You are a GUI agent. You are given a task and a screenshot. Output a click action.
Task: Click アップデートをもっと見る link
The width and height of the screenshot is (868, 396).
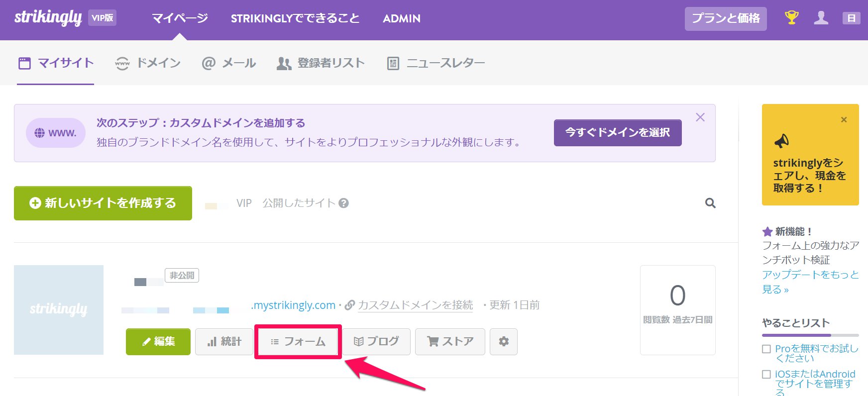tap(810, 282)
